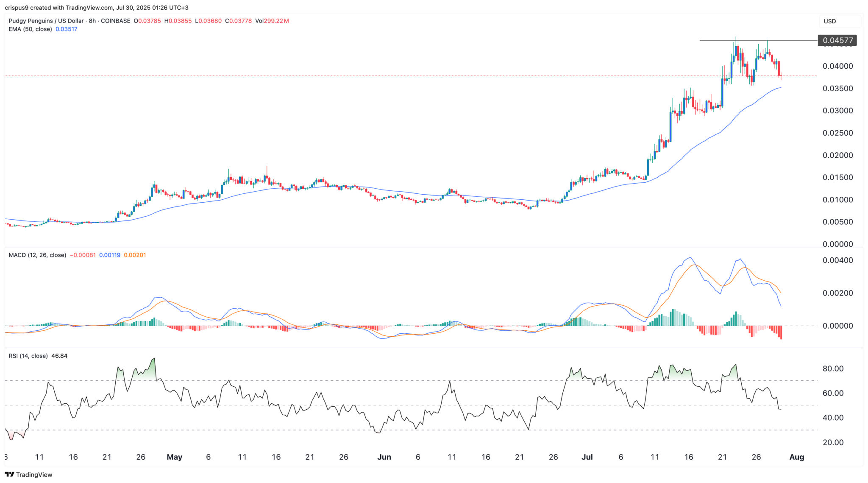Image resolution: width=868 pixels, height=483 pixels.
Task: Click the Vol 299.22M readout
Action: [272, 21]
